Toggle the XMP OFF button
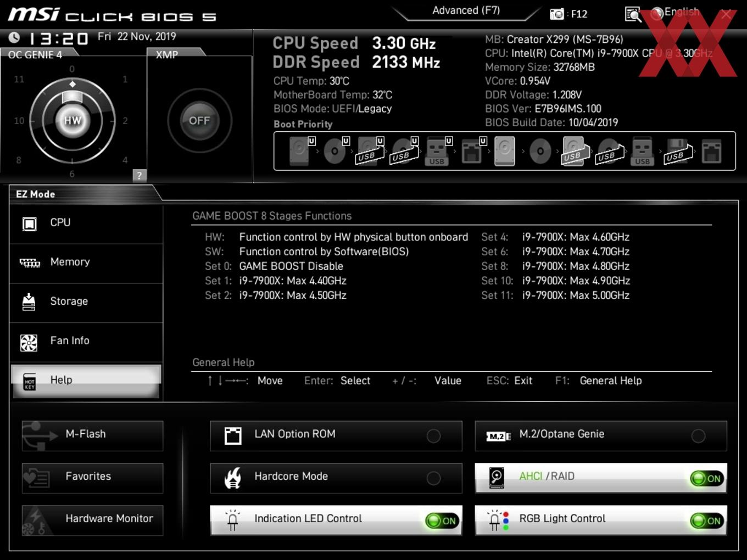 pyautogui.click(x=199, y=121)
